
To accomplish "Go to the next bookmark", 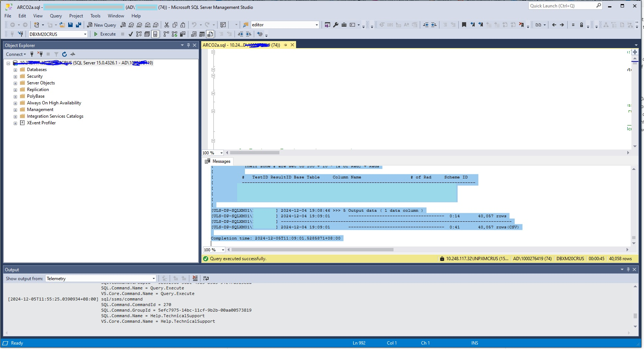I will (x=481, y=25).
